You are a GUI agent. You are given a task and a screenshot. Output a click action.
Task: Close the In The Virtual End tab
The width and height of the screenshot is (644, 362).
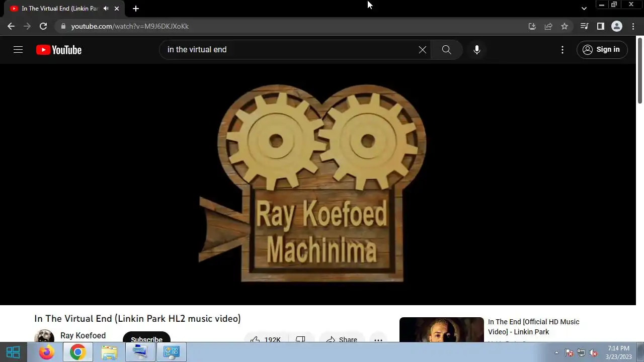(x=117, y=9)
